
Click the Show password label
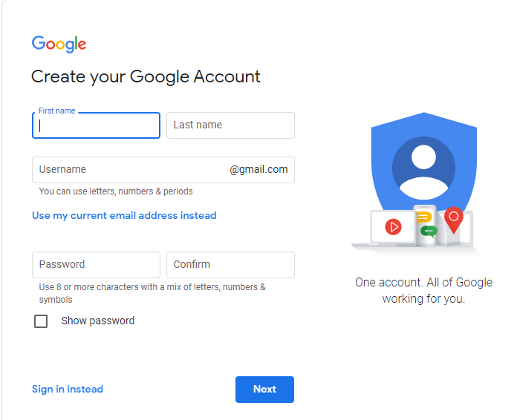point(98,321)
